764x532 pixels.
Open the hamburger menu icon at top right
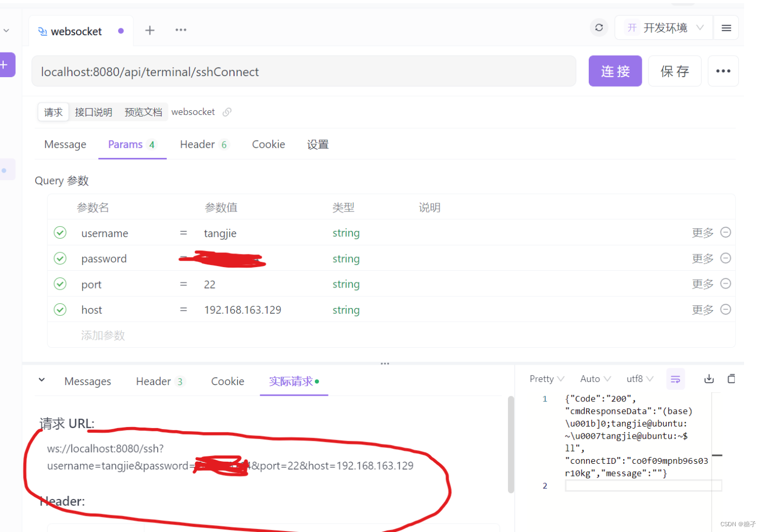point(726,28)
